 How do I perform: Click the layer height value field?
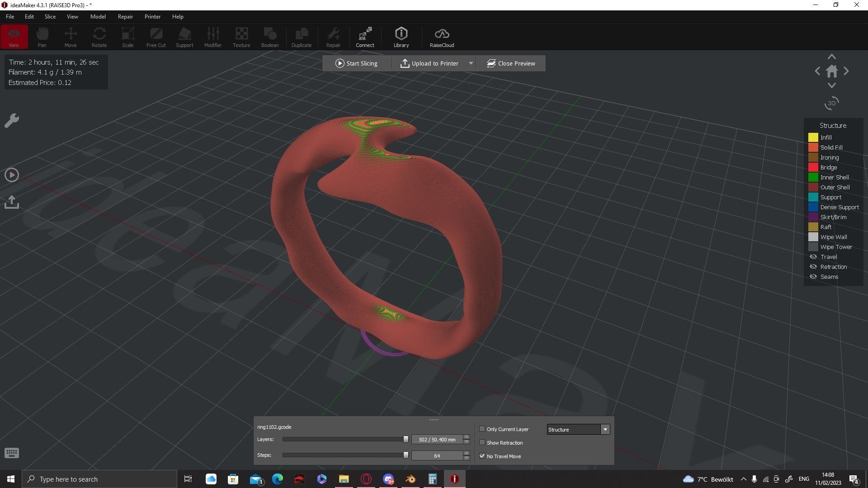pos(437,440)
